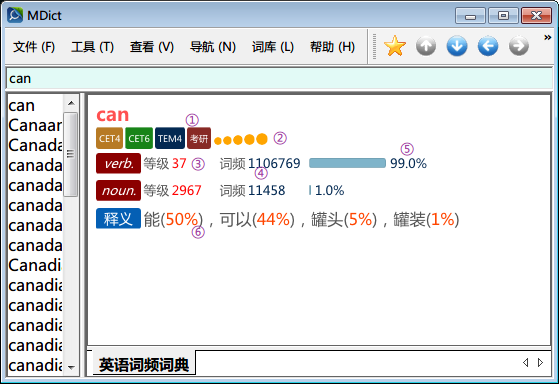Click rank value 37
This screenshot has height=384, width=559.
pos(179,163)
